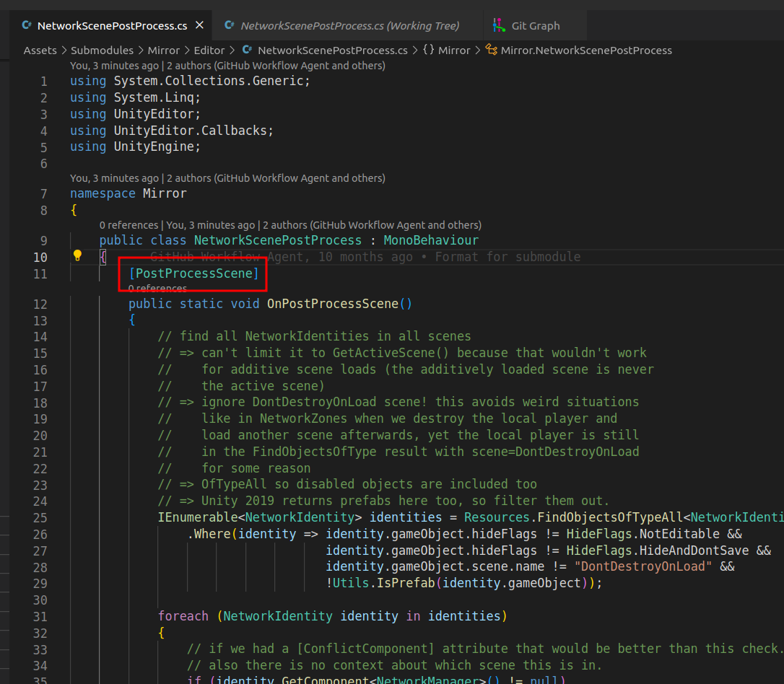784x684 pixels.
Task: Click the Git Graph icon in its tab
Action: (499, 25)
